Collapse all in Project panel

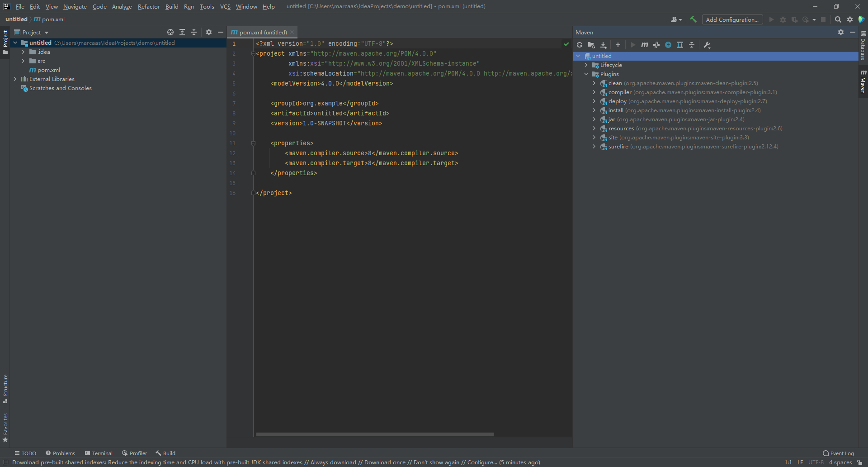194,32
